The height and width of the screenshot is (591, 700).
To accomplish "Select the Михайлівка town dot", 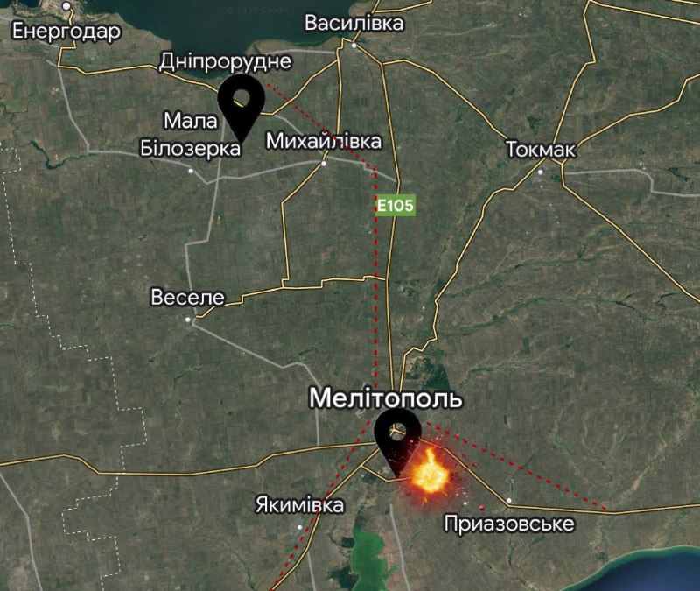I will click(324, 164).
